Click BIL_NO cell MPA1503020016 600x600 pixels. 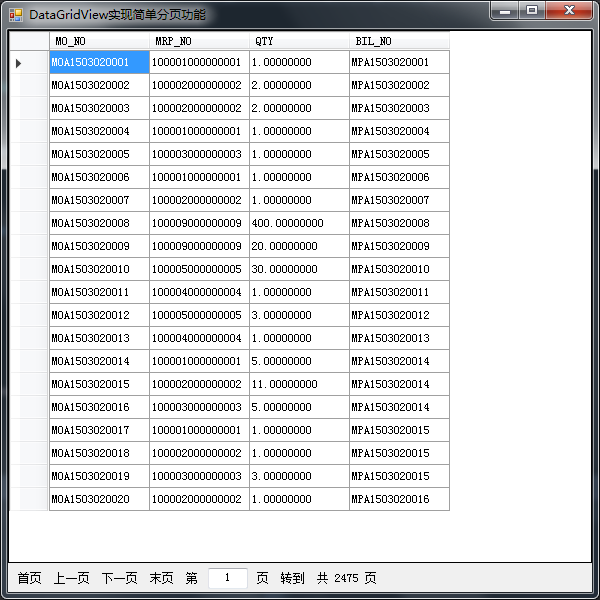399,498
